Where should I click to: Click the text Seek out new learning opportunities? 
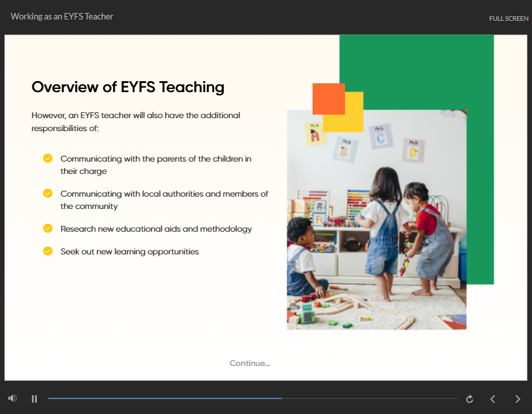(x=129, y=252)
